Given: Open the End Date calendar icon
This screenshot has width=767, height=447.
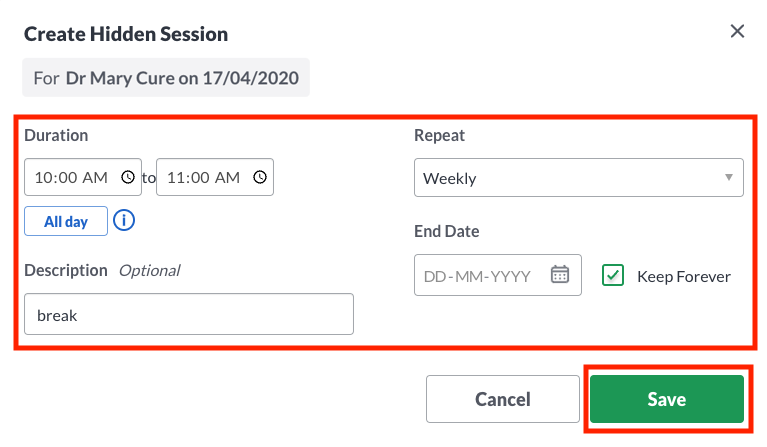Looking at the screenshot, I should (x=560, y=274).
